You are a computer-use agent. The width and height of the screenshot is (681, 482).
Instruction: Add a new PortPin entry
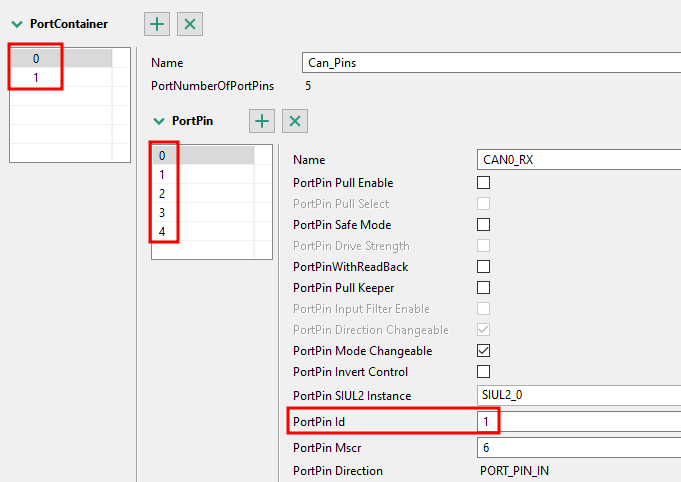pyautogui.click(x=262, y=121)
